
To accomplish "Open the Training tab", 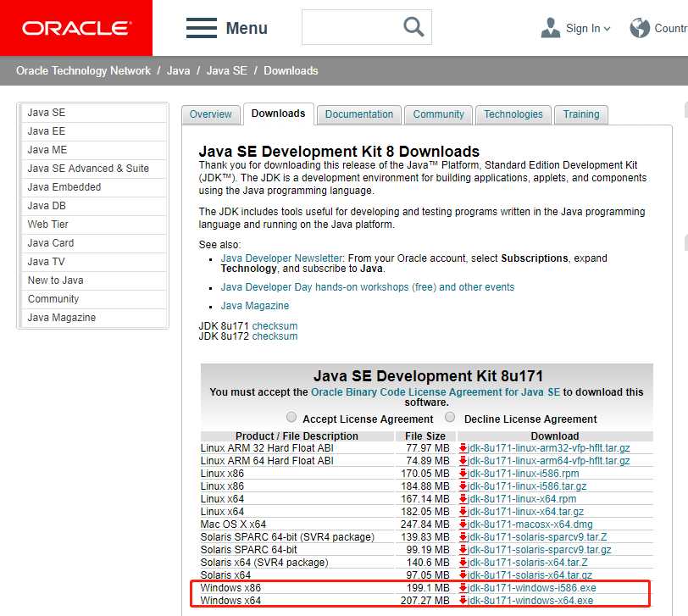I will click(x=581, y=114).
